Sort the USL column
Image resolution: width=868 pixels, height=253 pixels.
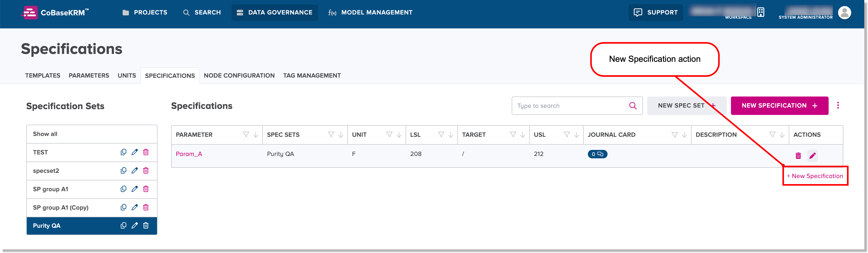point(577,135)
